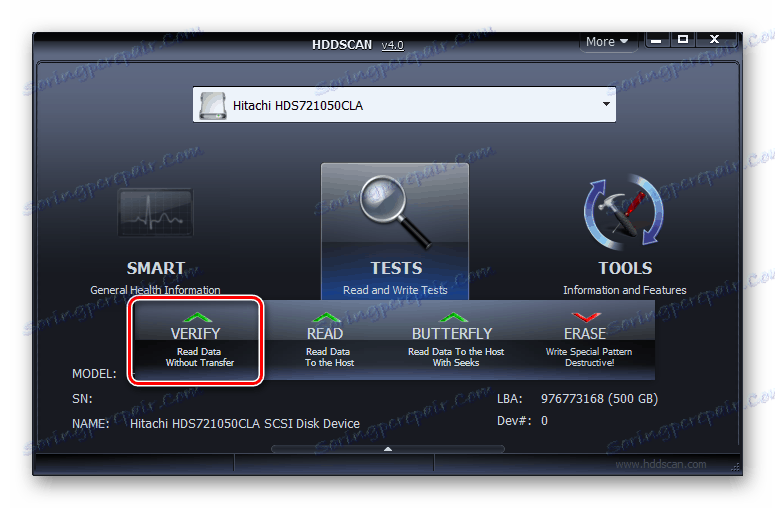This screenshot has width=775, height=508.
Task: Click the name Hitachi HDS721050CLA SCSI Disk Device
Action: [245, 423]
